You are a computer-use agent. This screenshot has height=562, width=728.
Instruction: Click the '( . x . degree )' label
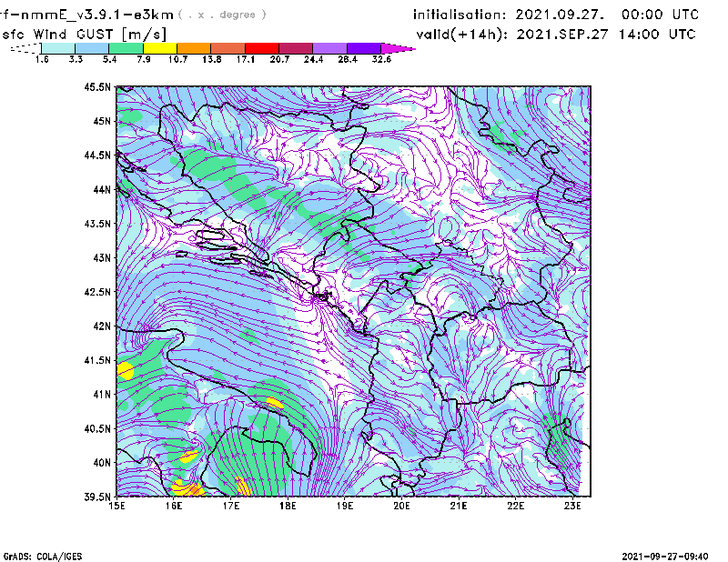point(222,15)
